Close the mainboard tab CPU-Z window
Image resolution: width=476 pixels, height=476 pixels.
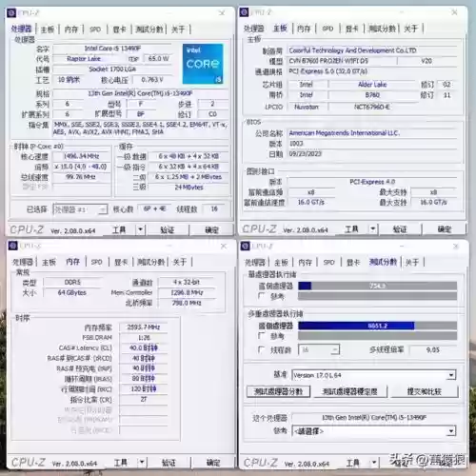pyautogui.click(x=454, y=12)
